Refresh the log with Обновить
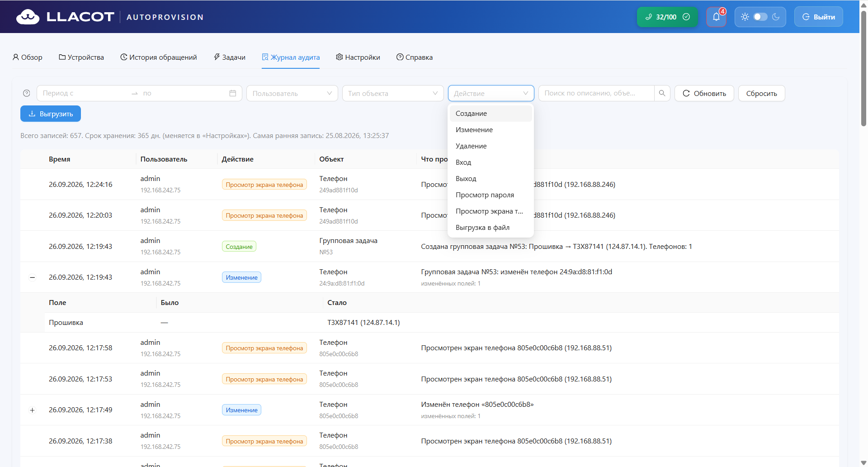Image resolution: width=868 pixels, height=467 pixels. (704, 93)
